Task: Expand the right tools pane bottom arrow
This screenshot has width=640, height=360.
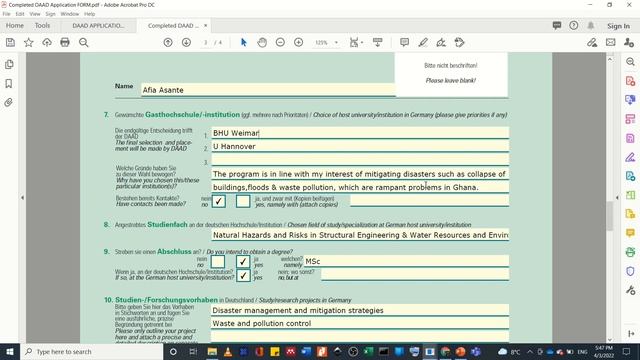Action: (630, 333)
